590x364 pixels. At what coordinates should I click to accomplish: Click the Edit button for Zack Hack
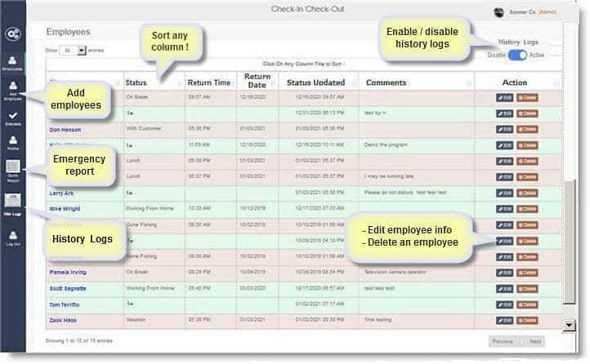[x=504, y=320]
